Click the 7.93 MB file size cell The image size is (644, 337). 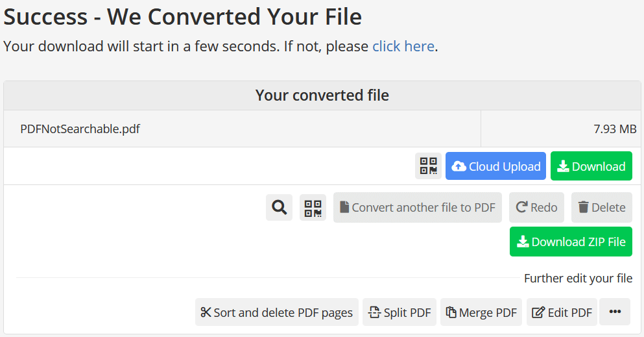[x=615, y=129]
